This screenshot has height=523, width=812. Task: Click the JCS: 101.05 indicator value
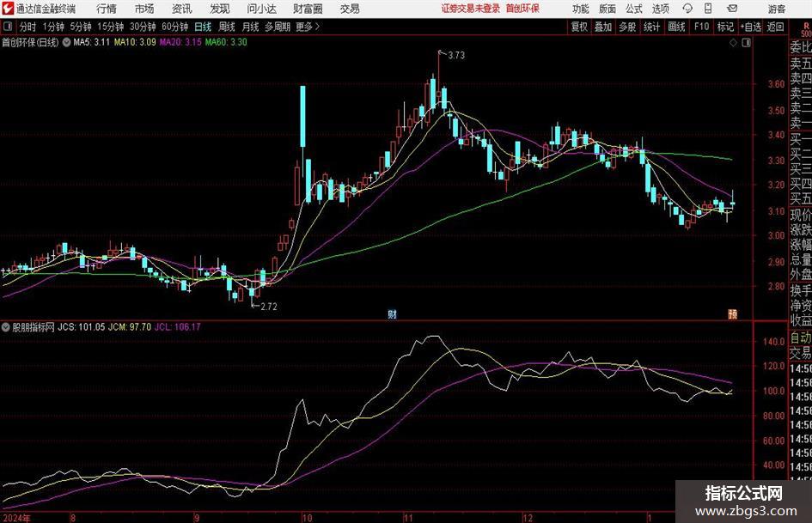[x=81, y=327]
